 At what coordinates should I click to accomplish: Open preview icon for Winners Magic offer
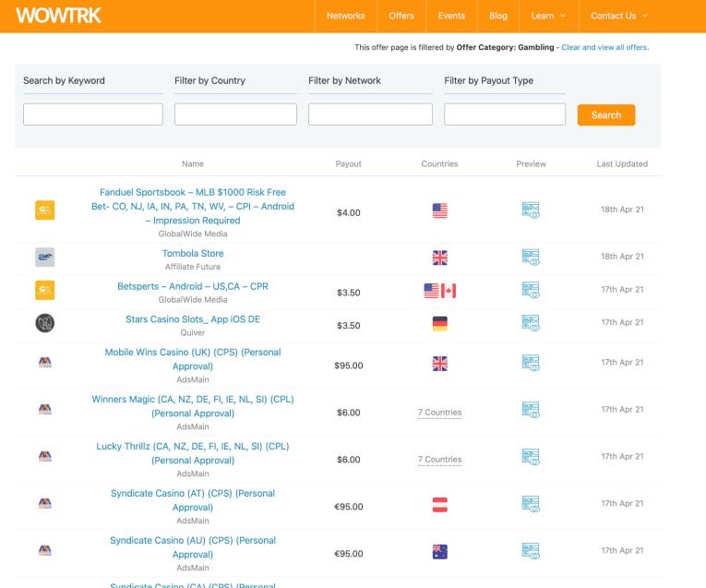coord(531,410)
